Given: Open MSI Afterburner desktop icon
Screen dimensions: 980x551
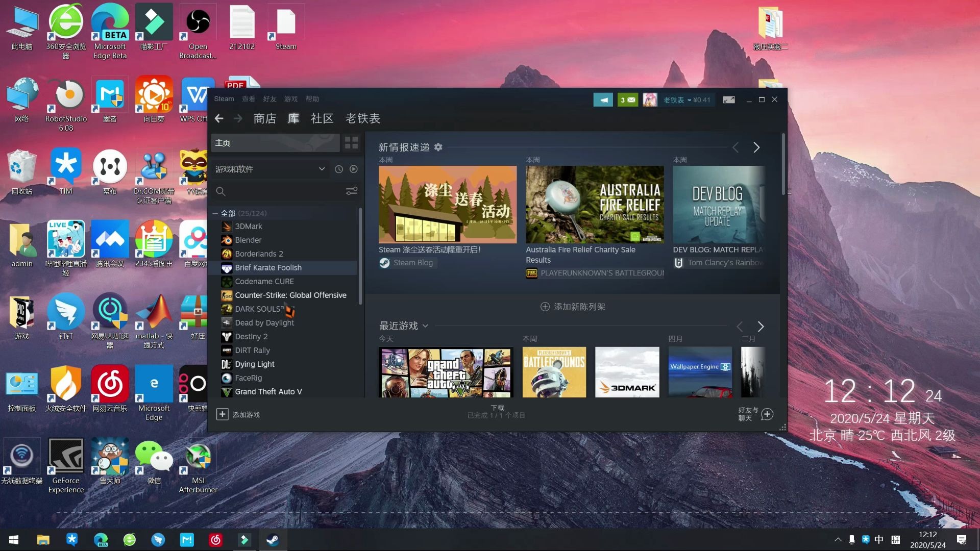Looking at the screenshot, I should click(198, 465).
